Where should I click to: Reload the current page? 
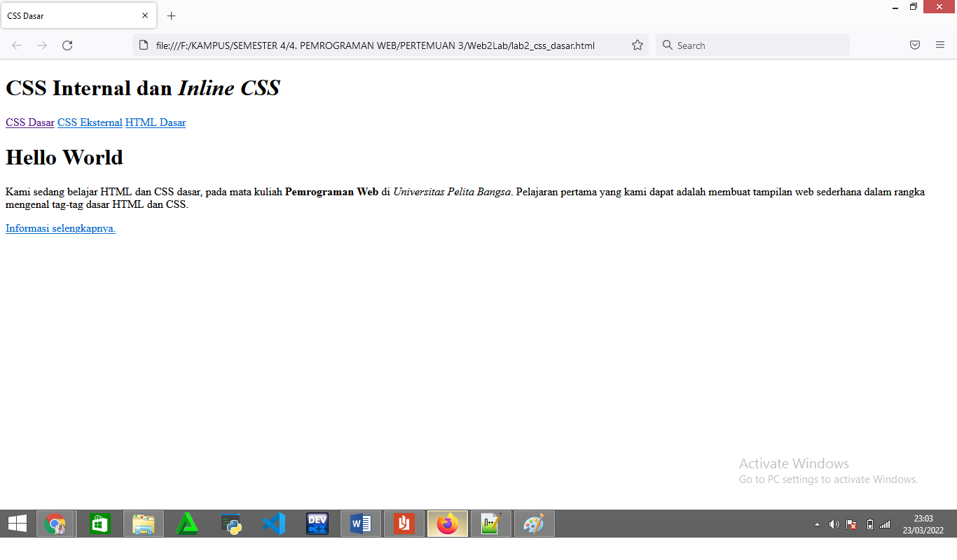67,45
